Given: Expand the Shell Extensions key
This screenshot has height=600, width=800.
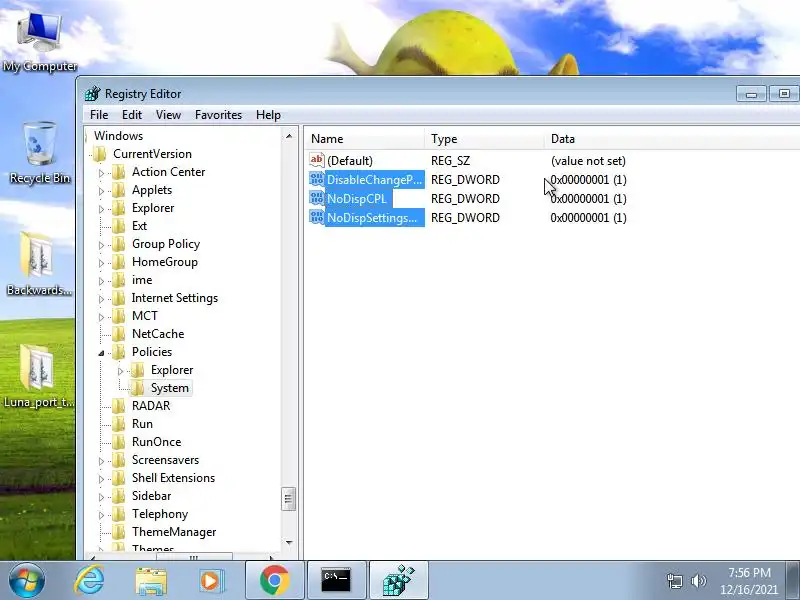Looking at the screenshot, I should click(x=101, y=480).
